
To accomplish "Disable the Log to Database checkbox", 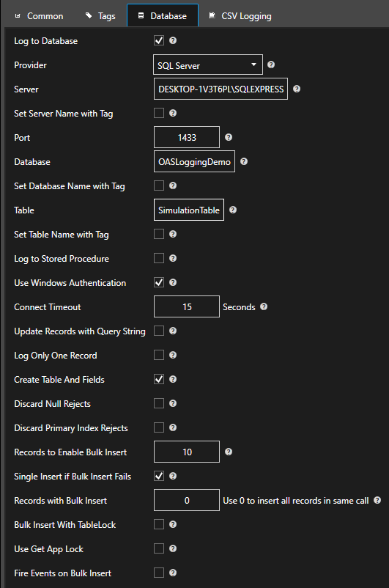I will (x=159, y=40).
